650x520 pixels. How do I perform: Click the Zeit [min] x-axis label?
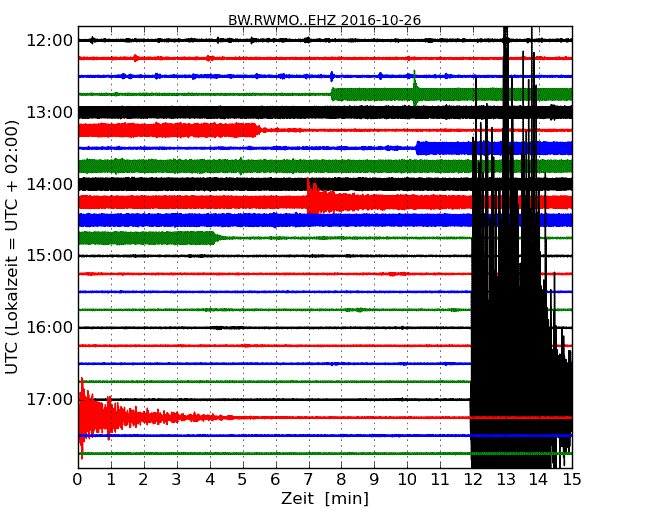coord(325,498)
